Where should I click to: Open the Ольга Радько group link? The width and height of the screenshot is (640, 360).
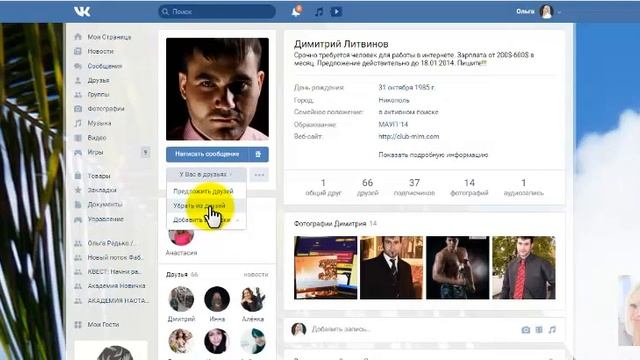click(111, 243)
